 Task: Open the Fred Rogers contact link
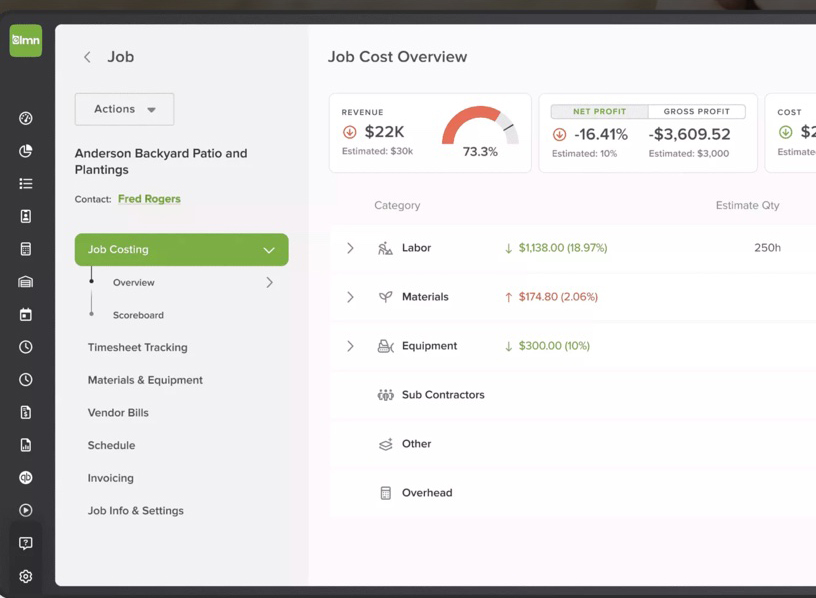click(x=149, y=199)
